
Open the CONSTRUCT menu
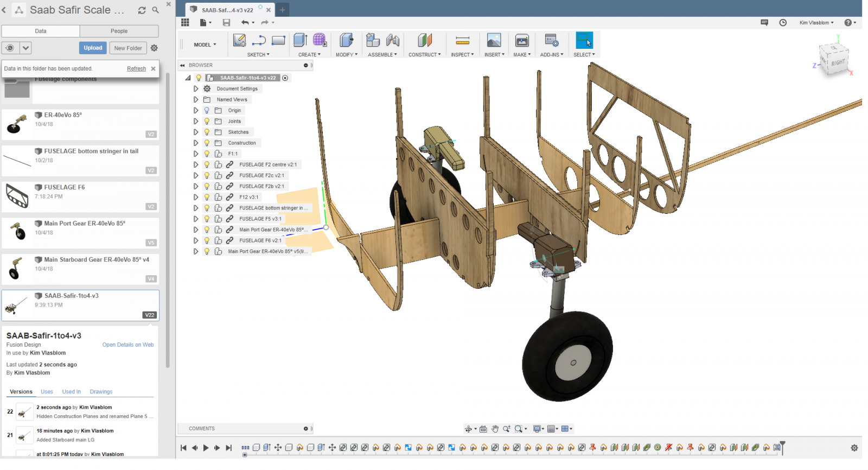click(x=425, y=55)
